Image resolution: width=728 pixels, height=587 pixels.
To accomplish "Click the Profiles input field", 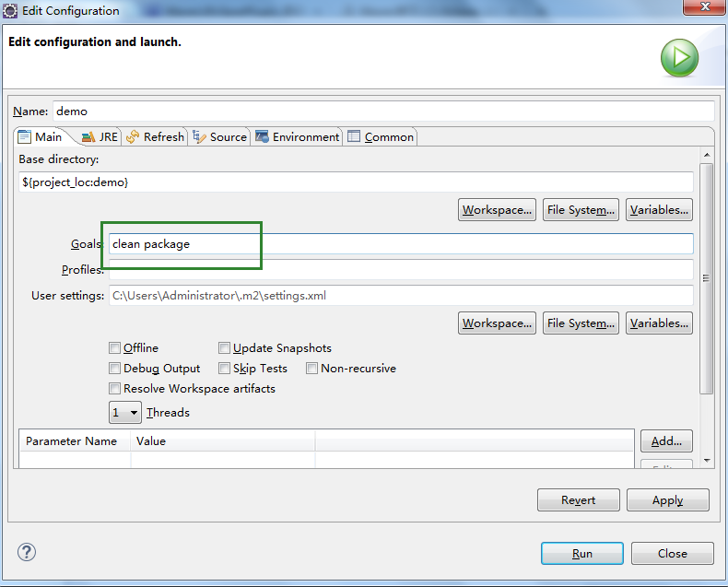I will pos(401,270).
